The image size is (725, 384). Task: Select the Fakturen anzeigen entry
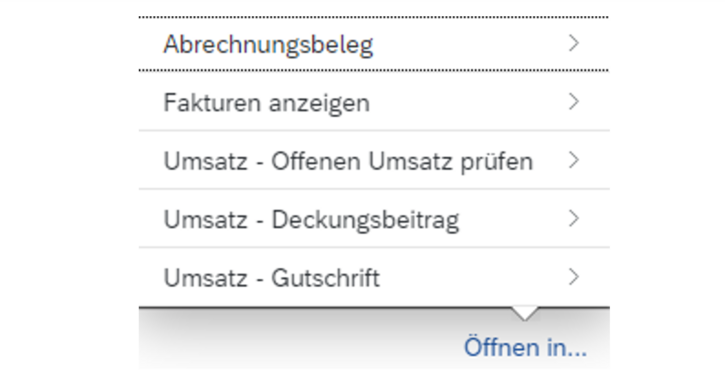pyautogui.click(x=374, y=102)
